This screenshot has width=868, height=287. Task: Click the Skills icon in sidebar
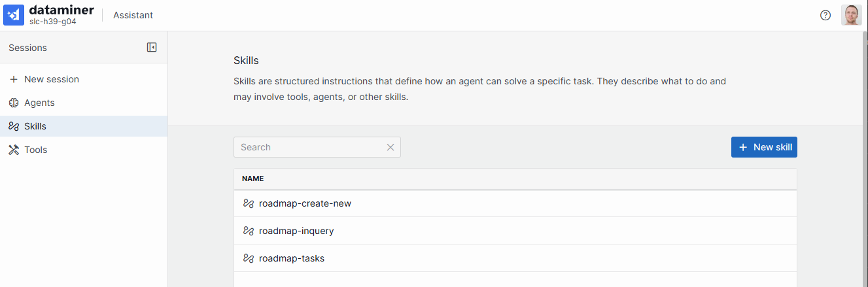click(x=14, y=126)
